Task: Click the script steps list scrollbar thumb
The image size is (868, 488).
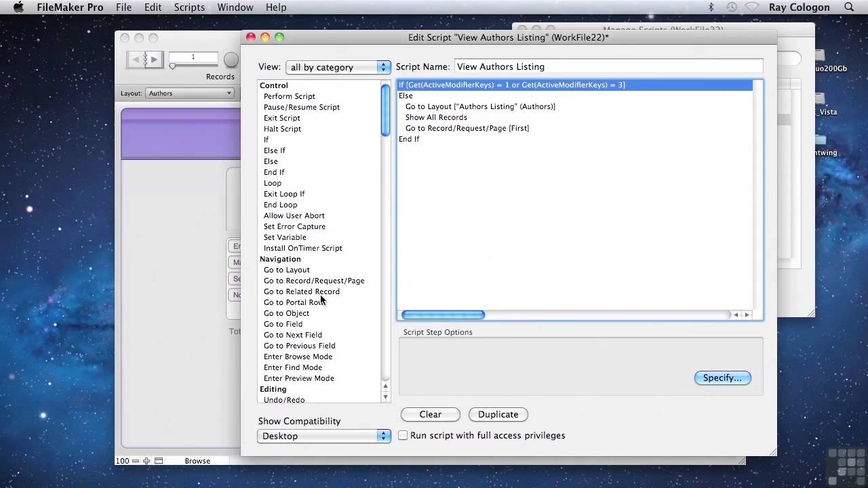Action: click(x=385, y=110)
